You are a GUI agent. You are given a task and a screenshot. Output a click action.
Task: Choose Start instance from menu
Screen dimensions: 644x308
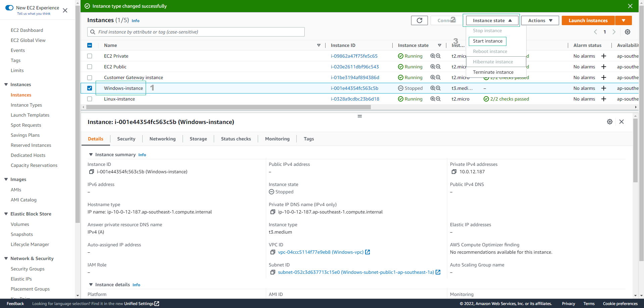click(x=488, y=41)
